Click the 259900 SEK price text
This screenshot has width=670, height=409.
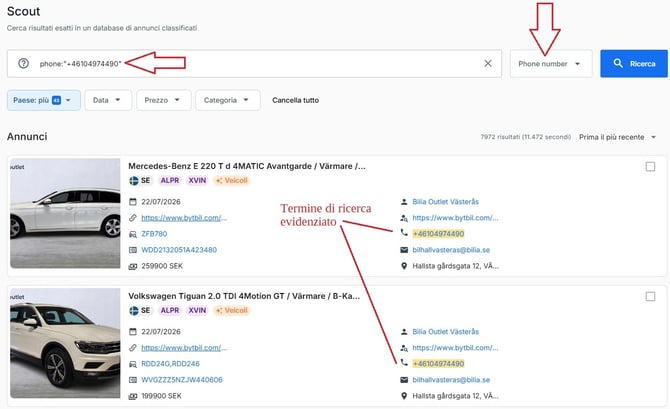(x=162, y=266)
